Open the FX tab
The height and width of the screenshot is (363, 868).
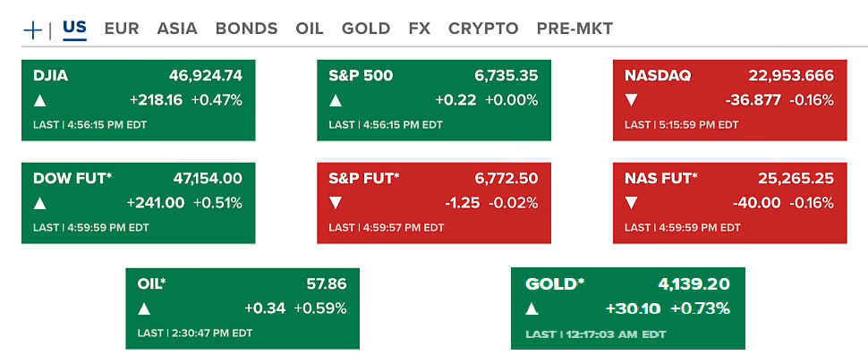coord(419,29)
